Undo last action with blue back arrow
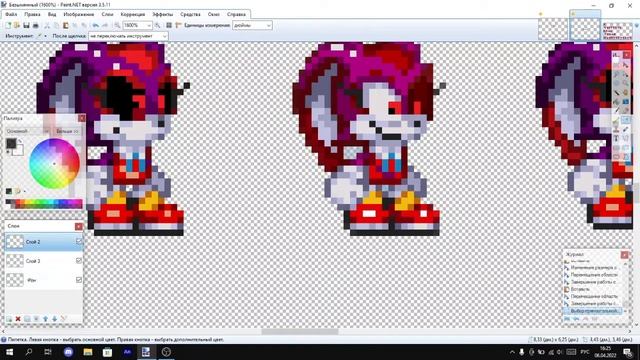 (96, 25)
